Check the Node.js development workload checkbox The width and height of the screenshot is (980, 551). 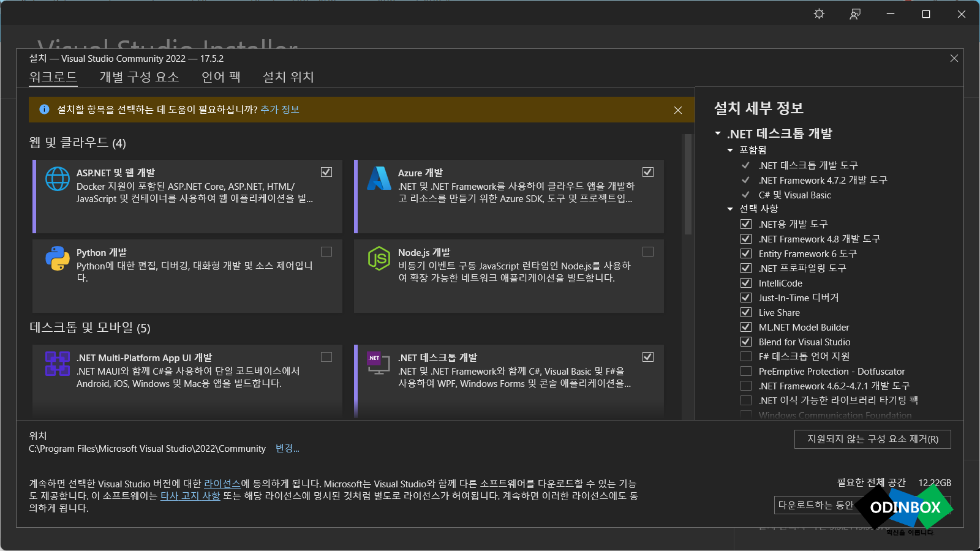tap(648, 252)
